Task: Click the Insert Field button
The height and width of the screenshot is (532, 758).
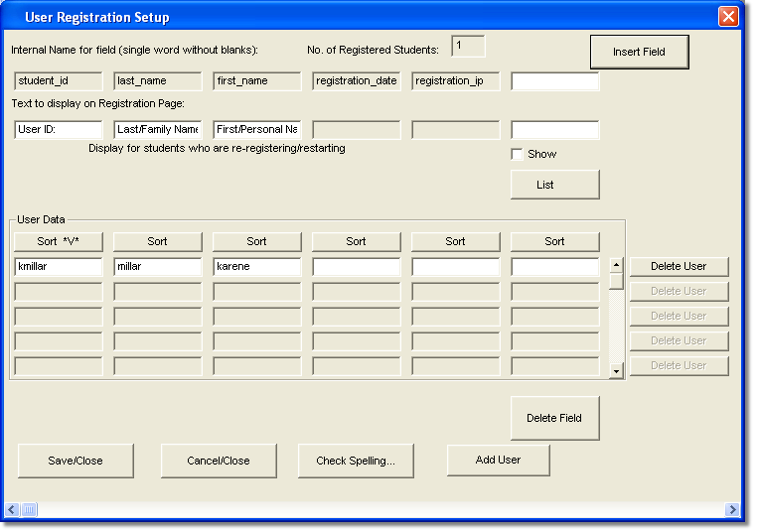Action: (639, 52)
